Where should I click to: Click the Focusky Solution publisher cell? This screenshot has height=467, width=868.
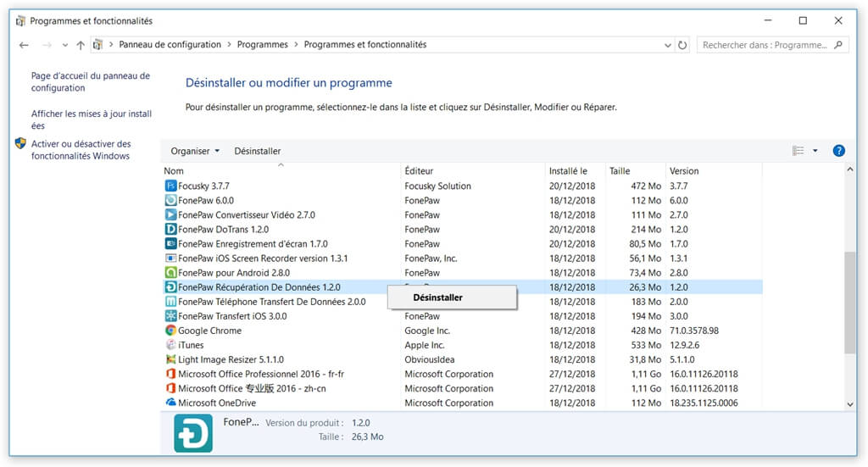(438, 186)
